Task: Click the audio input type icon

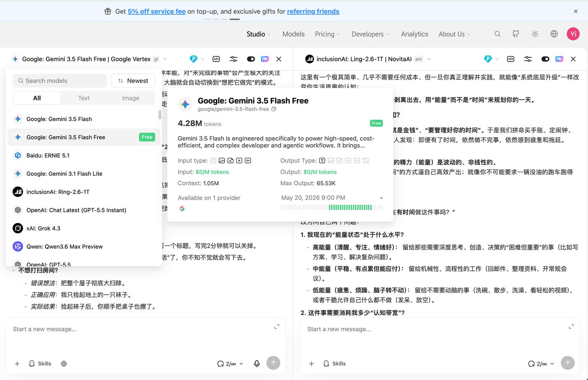Action: [248, 161]
